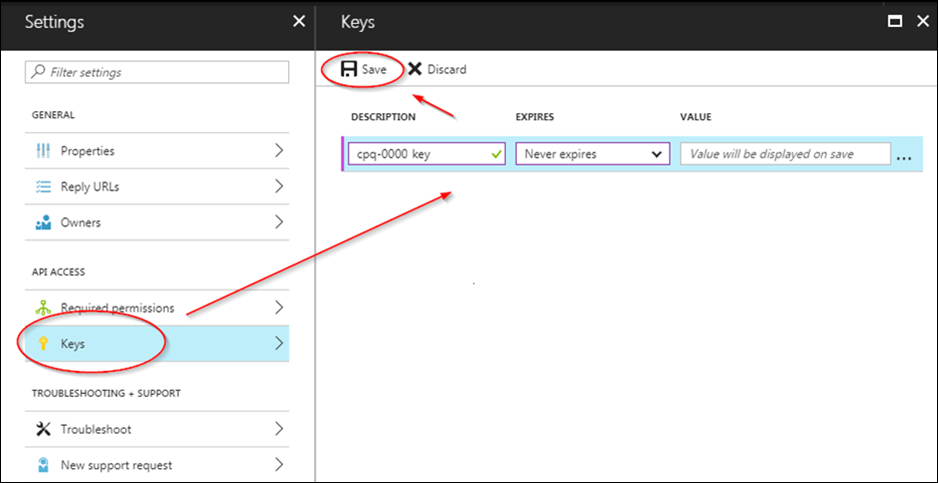Screen dimensions: 938x483
Task: Click the yellow Keys icon
Action: click(x=43, y=343)
